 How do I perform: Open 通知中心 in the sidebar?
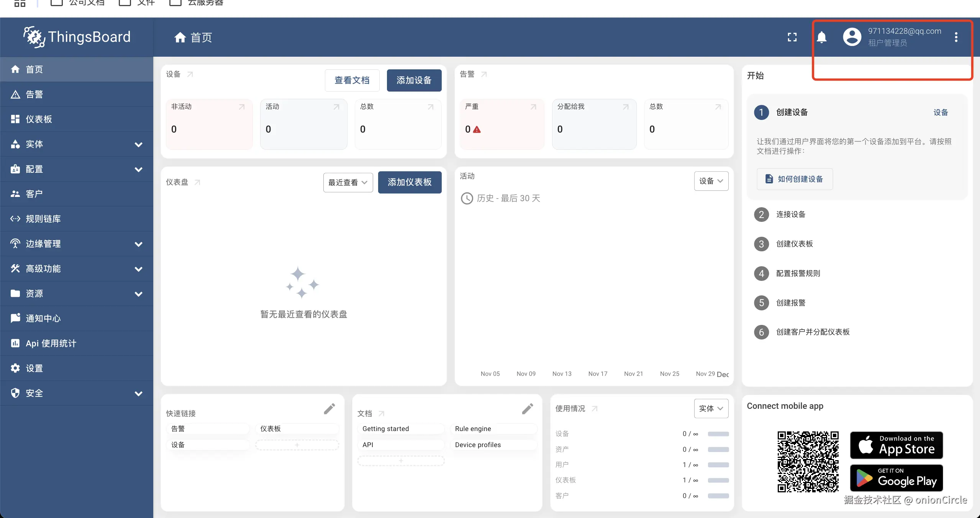coord(43,318)
